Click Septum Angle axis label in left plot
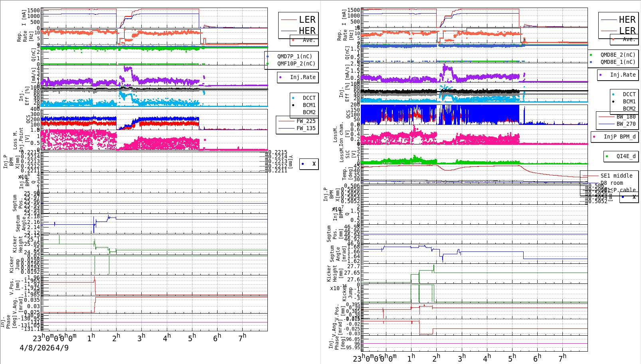Image resolution: width=641 pixels, height=364 pixels. (x=20, y=224)
